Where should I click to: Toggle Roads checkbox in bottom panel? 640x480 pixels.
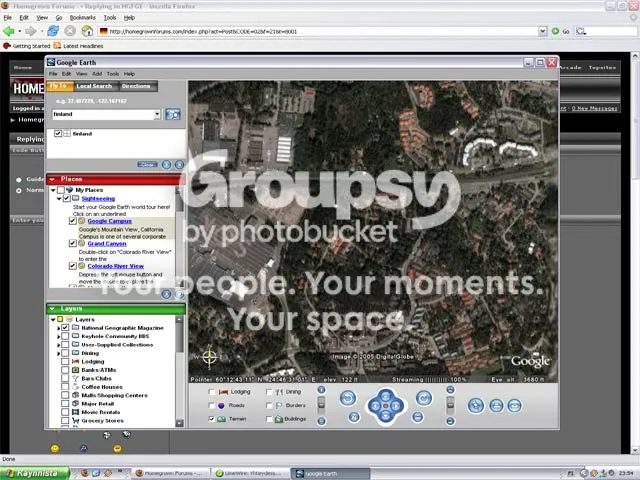[x=211, y=405]
